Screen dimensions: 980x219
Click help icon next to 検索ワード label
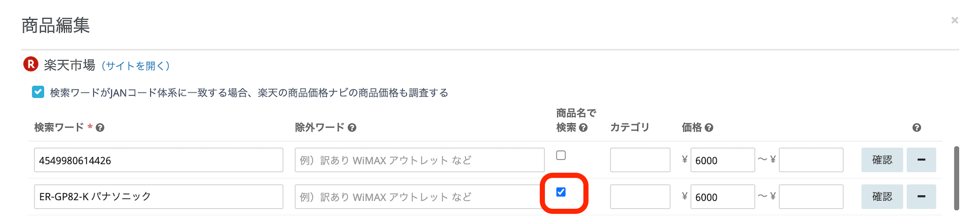tap(100, 128)
